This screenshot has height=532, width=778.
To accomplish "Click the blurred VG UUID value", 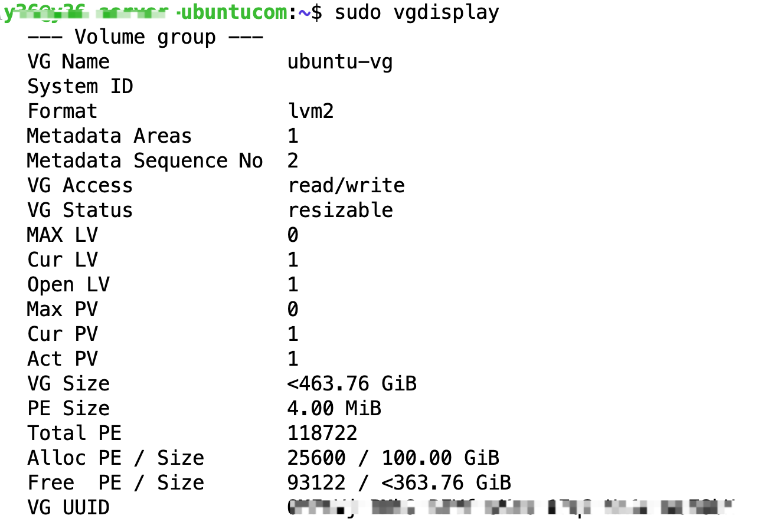I will coord(511,507).
